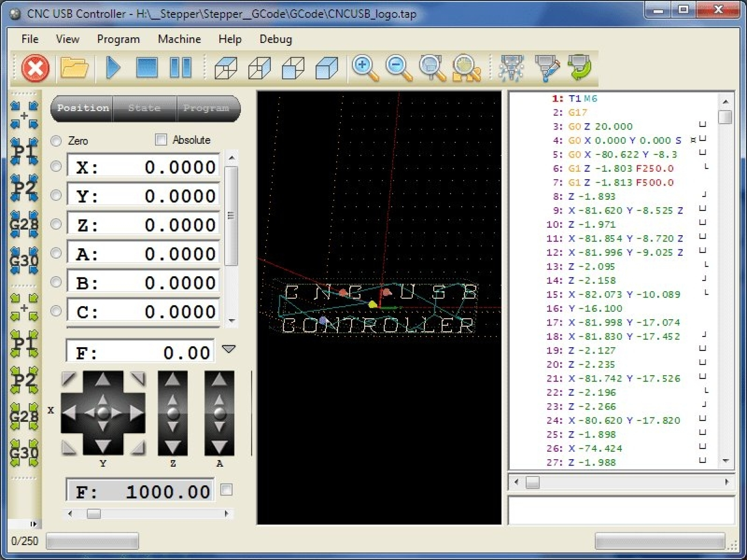Open the File menu
The height and width of the screenshot is (560, 747).
pos(30,39)
